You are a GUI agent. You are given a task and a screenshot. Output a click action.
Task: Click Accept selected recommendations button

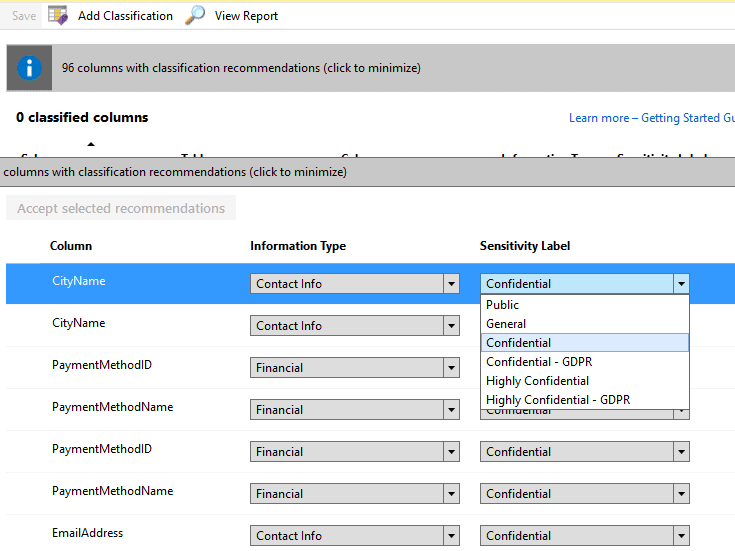(x=121, y=208)
